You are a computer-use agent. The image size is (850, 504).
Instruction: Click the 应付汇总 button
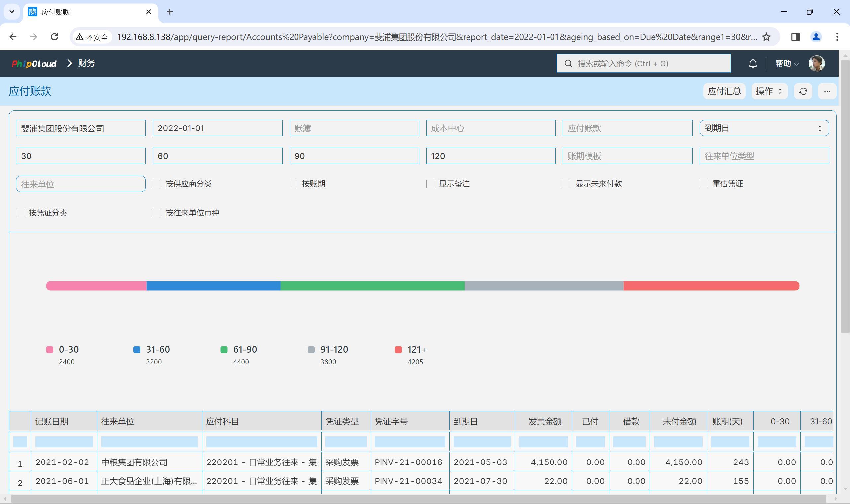(724, 91)
